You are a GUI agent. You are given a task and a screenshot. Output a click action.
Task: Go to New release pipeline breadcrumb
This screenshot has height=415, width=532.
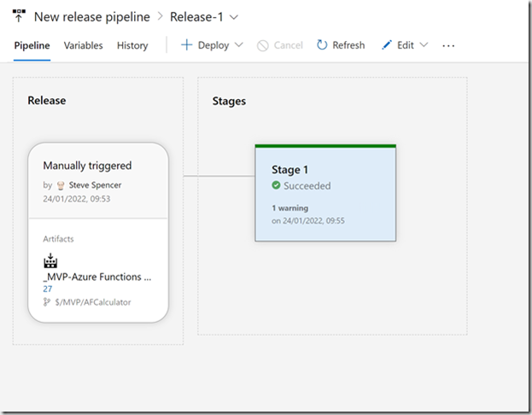point(92,16)
